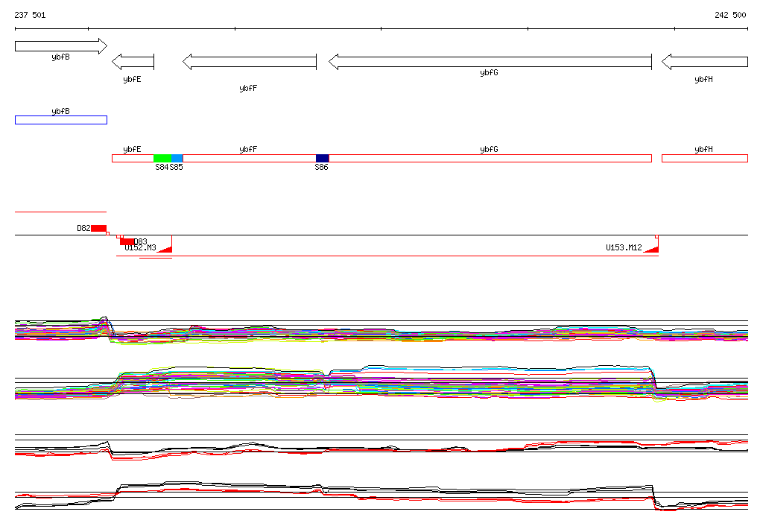Click ybfE label under the gene arrow
This screenshot has height=532, width=763.
click(132, 79)
